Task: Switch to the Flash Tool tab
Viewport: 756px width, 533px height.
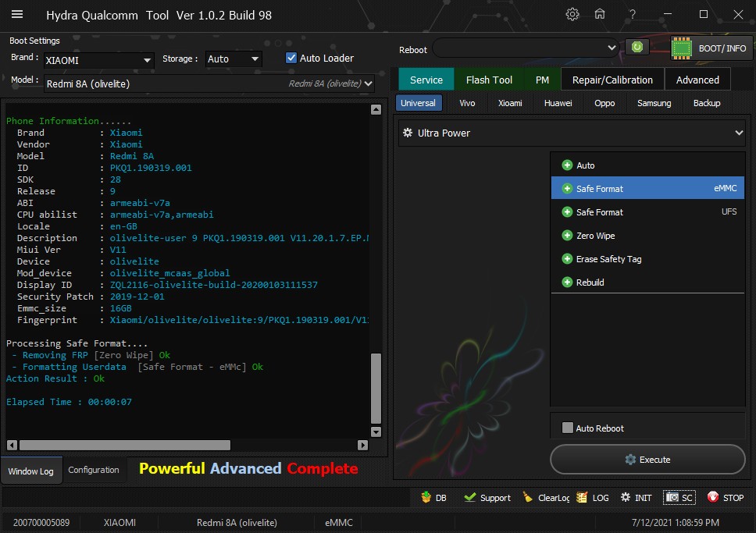Action: coord(489,80)
